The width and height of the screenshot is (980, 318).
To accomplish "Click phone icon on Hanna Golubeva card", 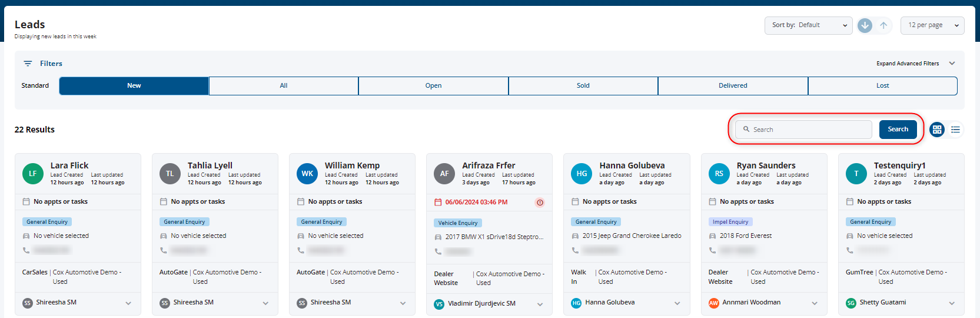I will (575, 250).
